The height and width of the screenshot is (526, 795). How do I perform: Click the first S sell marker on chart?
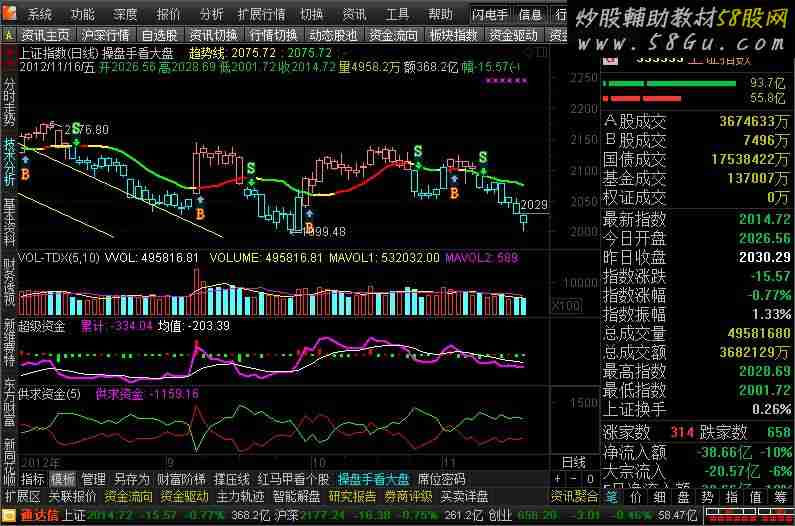[75, 129]
